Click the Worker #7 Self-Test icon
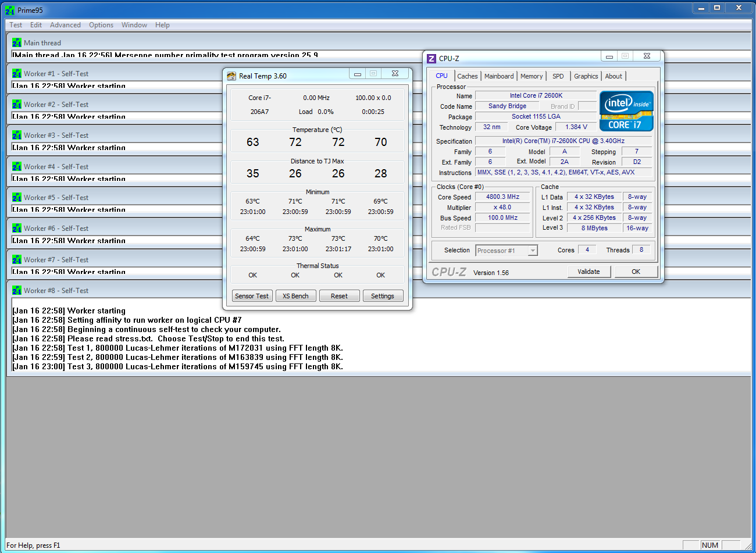756x553 pixels. [x=17, y=259]
